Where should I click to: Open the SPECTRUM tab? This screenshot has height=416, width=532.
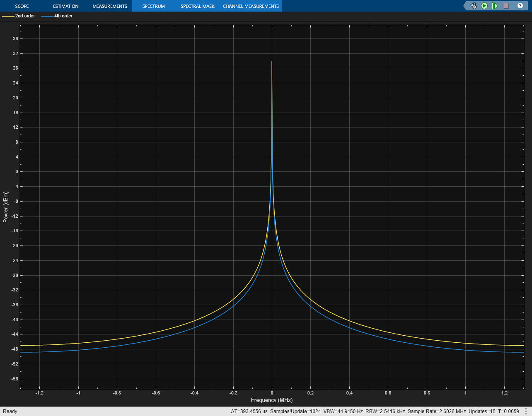(153, 6)
